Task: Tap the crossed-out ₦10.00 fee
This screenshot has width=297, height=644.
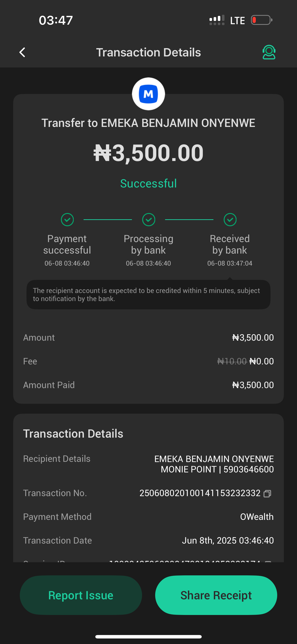Action: tap(232, 361)
